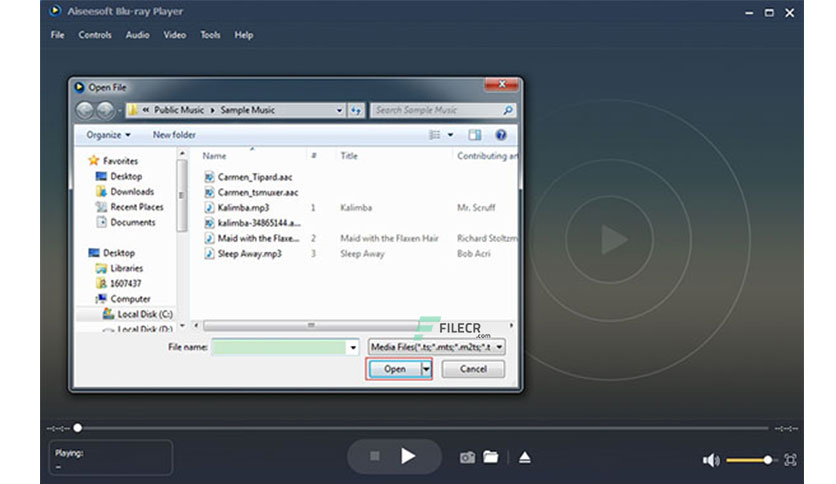Expand recent locations arrow beside nav buttons
The width and height of the screenshot is (836, 484).
(119, 111)
